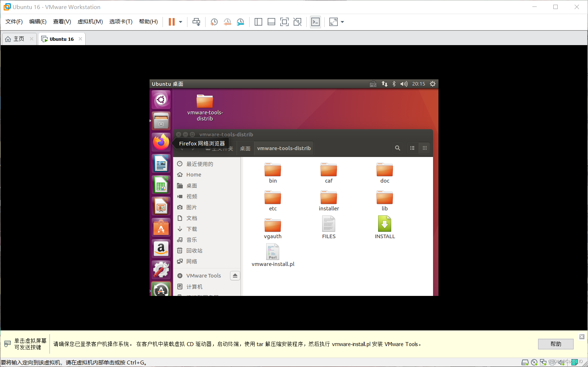Screen dimensions: 588x367
Task: Toggle the thumbnail bar view icon
Action: [x=271, y=22]
